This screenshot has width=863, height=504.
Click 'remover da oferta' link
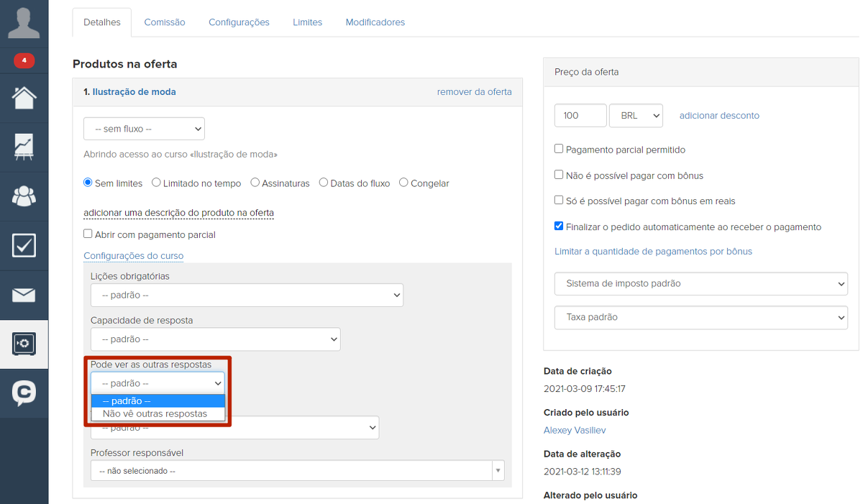tap(474, 91)
